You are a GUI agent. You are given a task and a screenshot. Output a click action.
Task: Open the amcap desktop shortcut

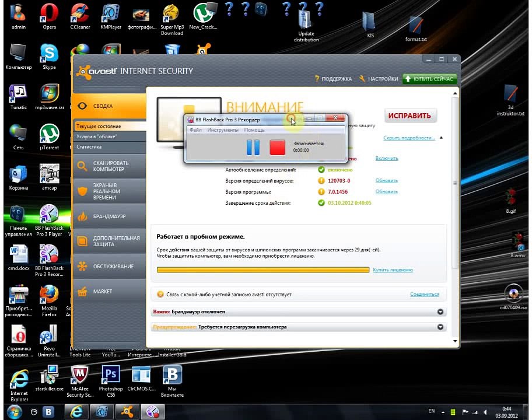point(49,177)
